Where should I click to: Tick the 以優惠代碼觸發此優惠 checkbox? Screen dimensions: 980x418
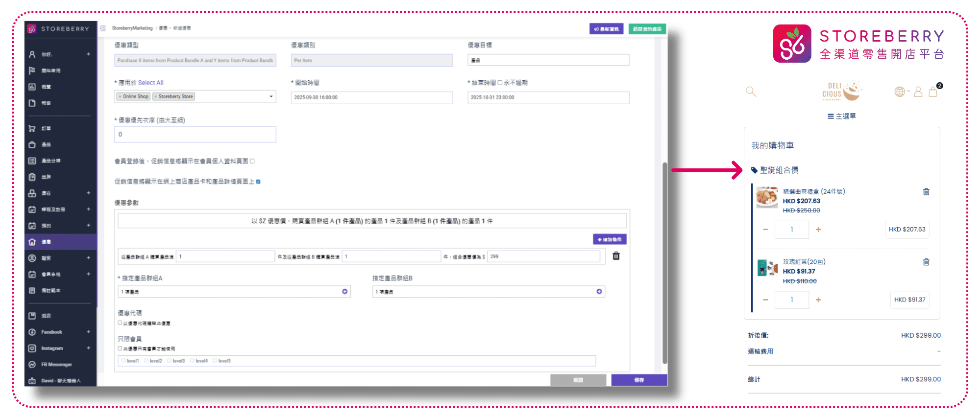point(120,323)
